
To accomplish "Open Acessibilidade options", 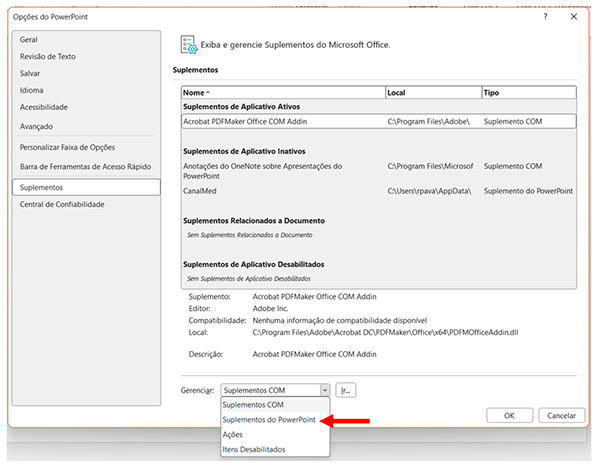I will tap(44, 107).
